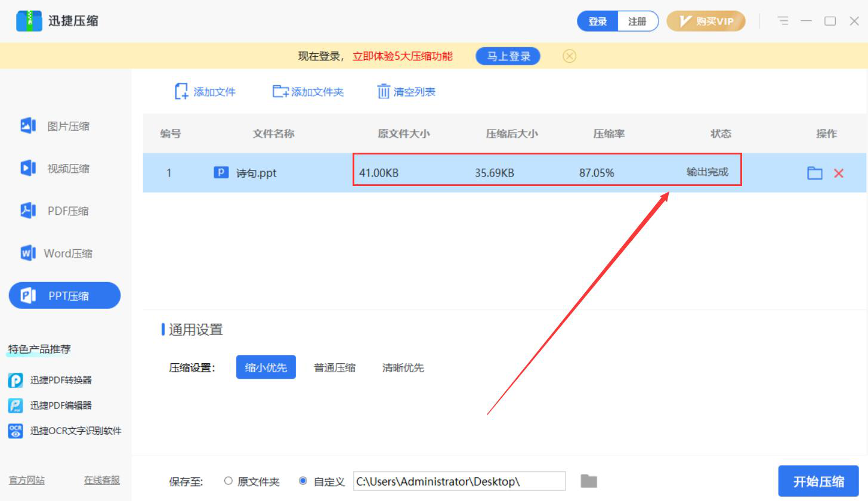This screenshot has height=501, width=868.
Task: Click the 清空列表 trash can icon
Action: 384,91
